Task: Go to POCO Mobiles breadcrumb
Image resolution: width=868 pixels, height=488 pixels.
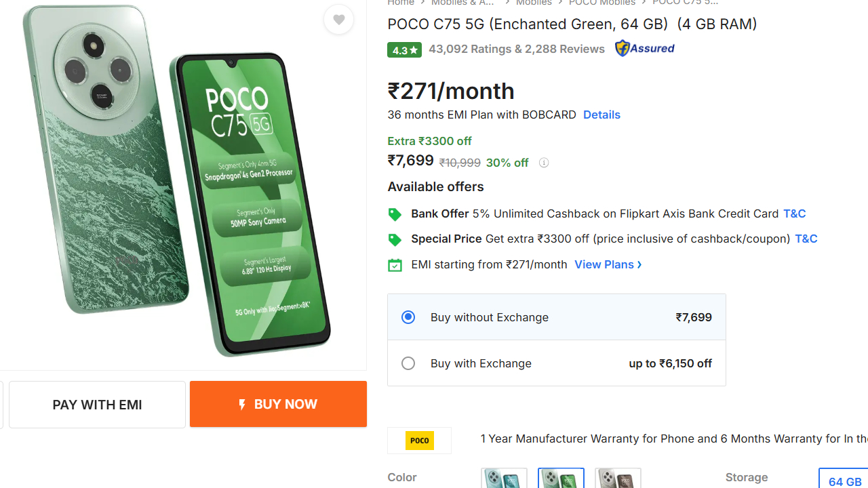Action: pos(601,3)
